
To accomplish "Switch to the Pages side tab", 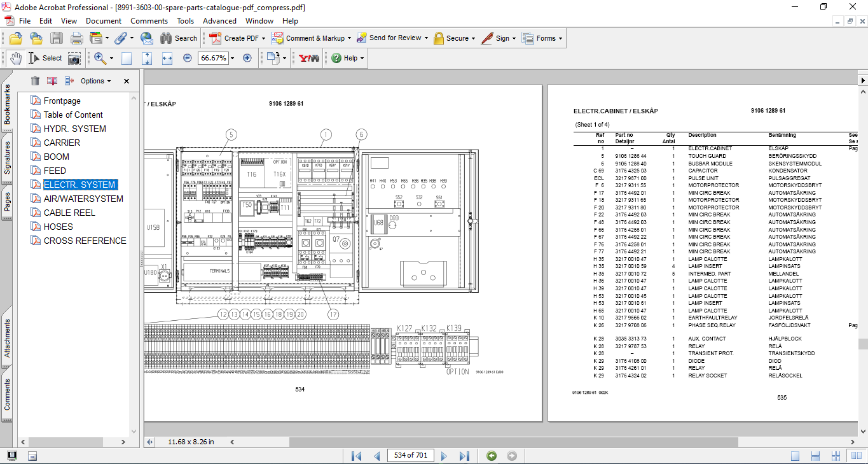I will [8, 200].
